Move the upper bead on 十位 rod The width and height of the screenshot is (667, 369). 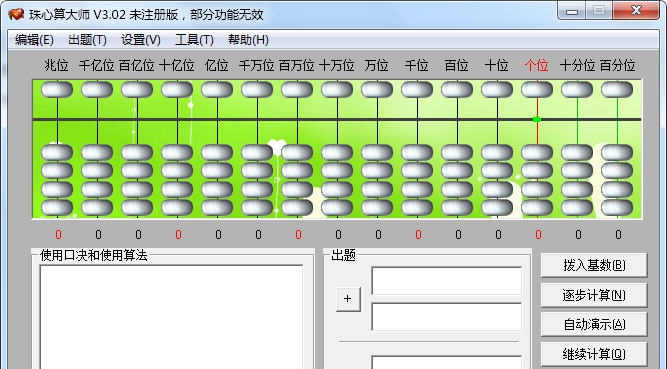coord(497,90)
